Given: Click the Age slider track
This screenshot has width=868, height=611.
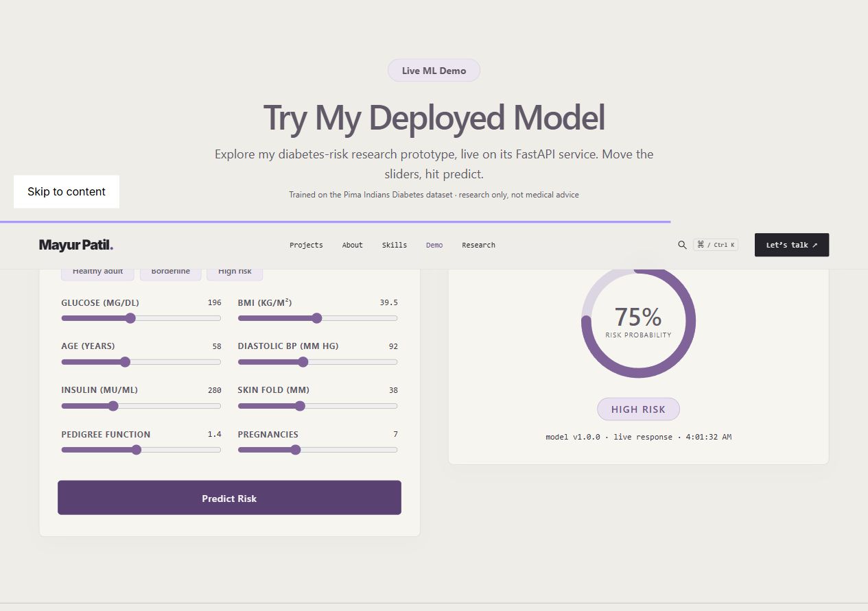Looking at the screenshot, I should tap(141, 362).
